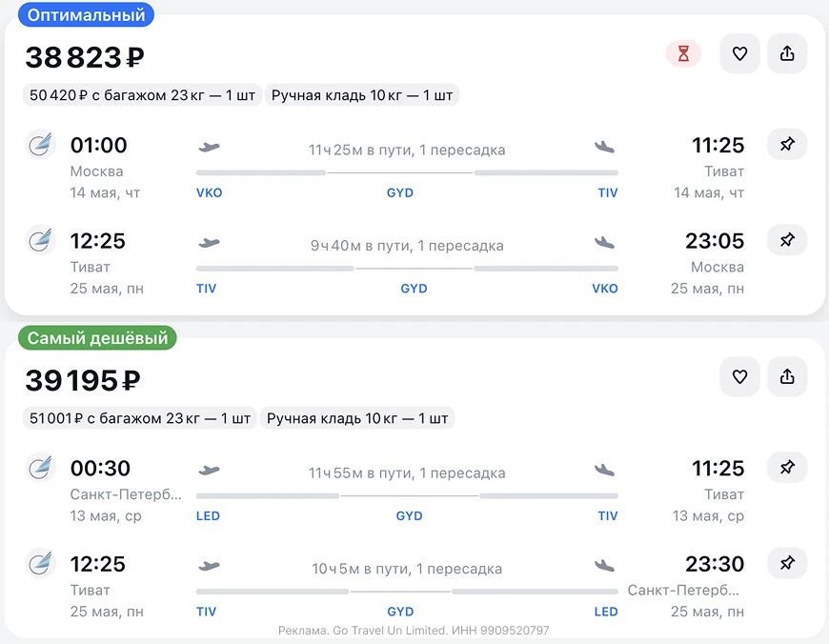The width and height of the screenshot is (829, 644).
Task: Click the 'Оптимальный' badge
Action: pyautogui.click(x=86, y=15)
